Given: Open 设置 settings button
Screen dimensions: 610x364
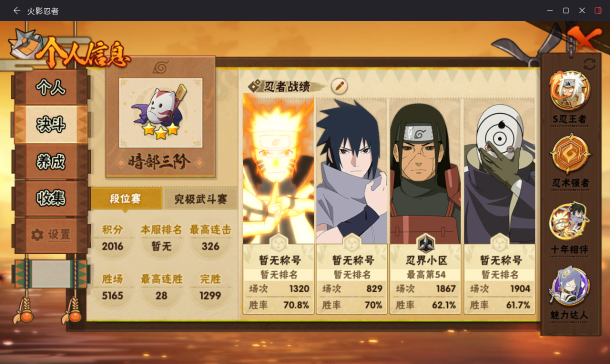Looking at the screenshot, I should 50,235.
